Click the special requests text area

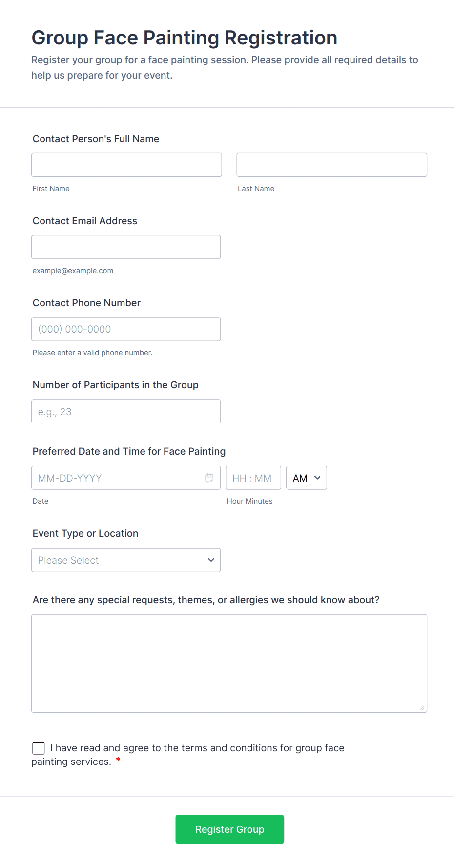pos(229,663)
